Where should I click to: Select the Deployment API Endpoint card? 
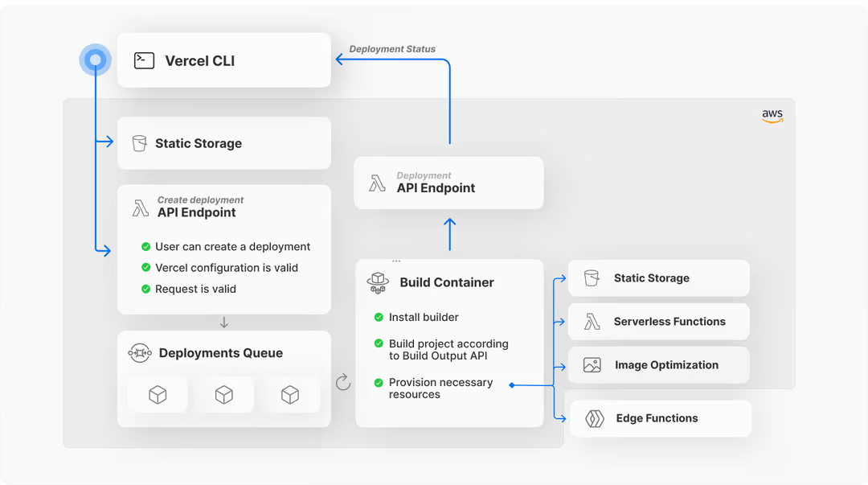[448, 183]
